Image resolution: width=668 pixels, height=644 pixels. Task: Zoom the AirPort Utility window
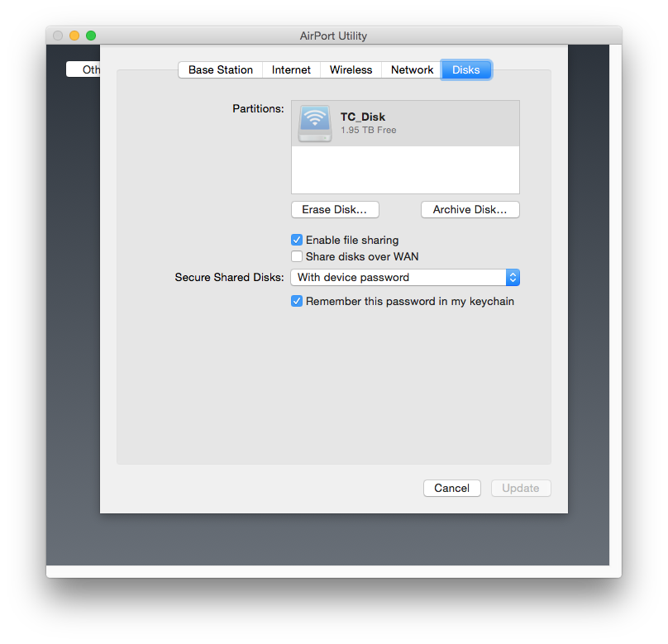91,36
